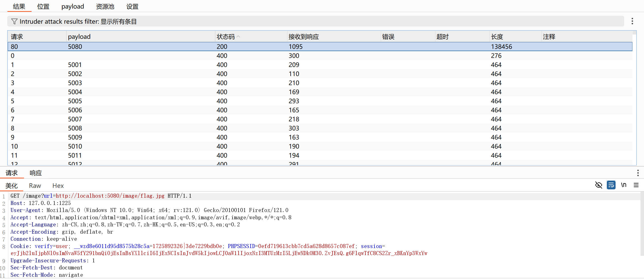The image size is (644, 280).
Task: Open message editor hamburger menu
Action: 636,185
